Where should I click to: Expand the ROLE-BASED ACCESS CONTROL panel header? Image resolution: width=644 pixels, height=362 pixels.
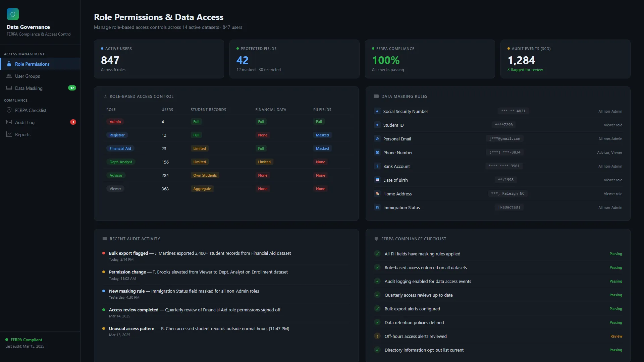pos(141,96)
